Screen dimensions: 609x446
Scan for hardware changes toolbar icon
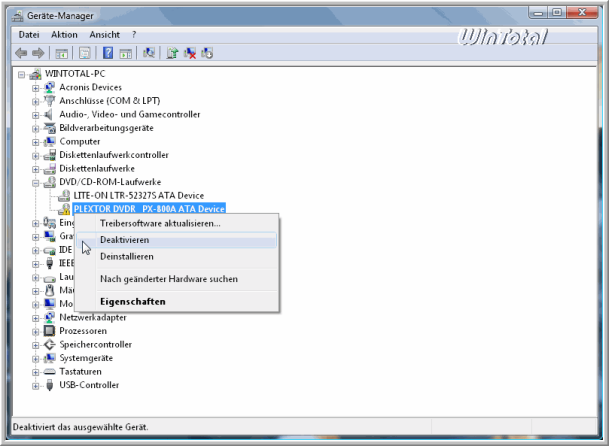pos(149,53)
